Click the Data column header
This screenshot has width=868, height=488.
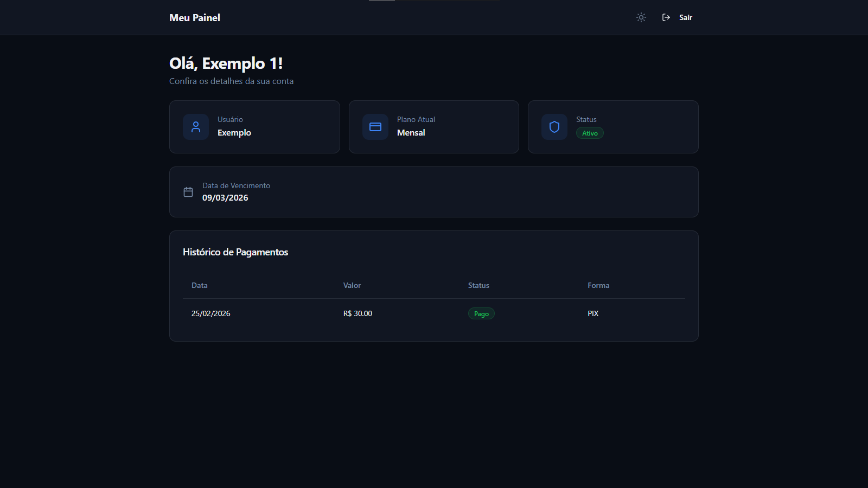click(200, 285)
